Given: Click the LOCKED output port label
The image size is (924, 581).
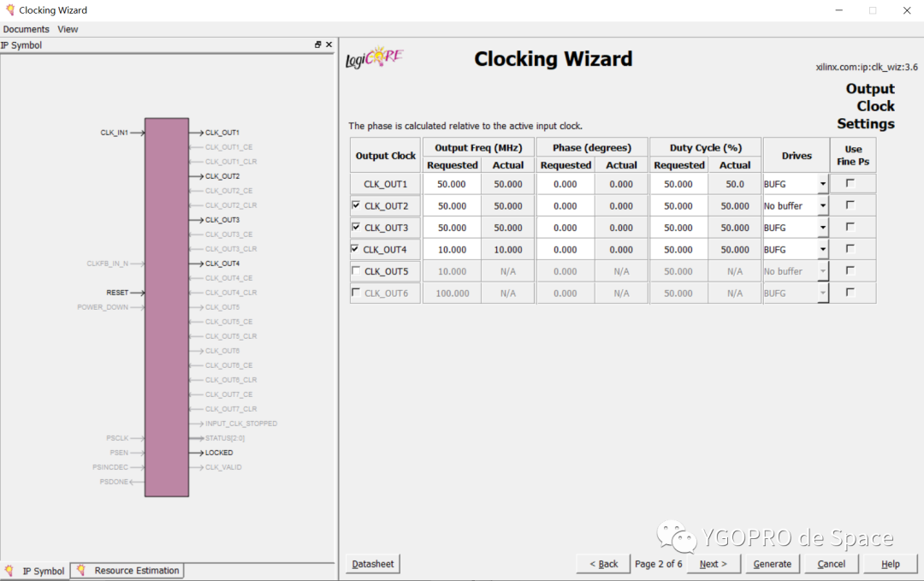Looking at the screenshot, I should tap(219, 453).
